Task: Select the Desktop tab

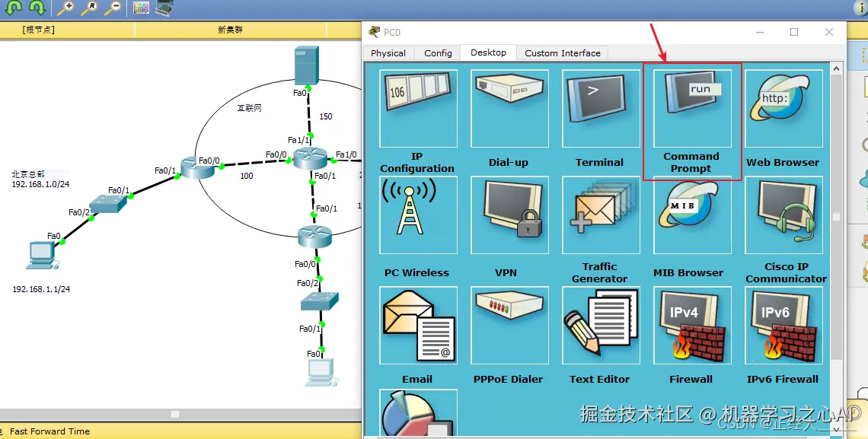Action: [x=488, y=52]
